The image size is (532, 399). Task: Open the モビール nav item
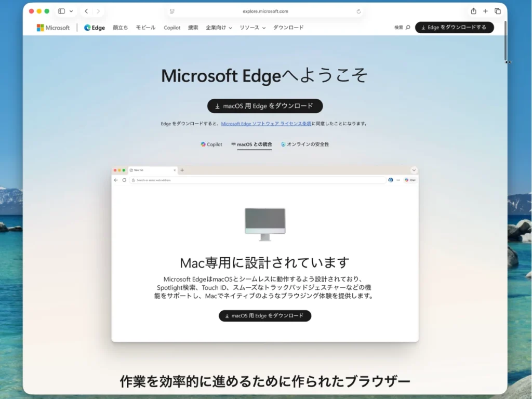coord(145,28)
